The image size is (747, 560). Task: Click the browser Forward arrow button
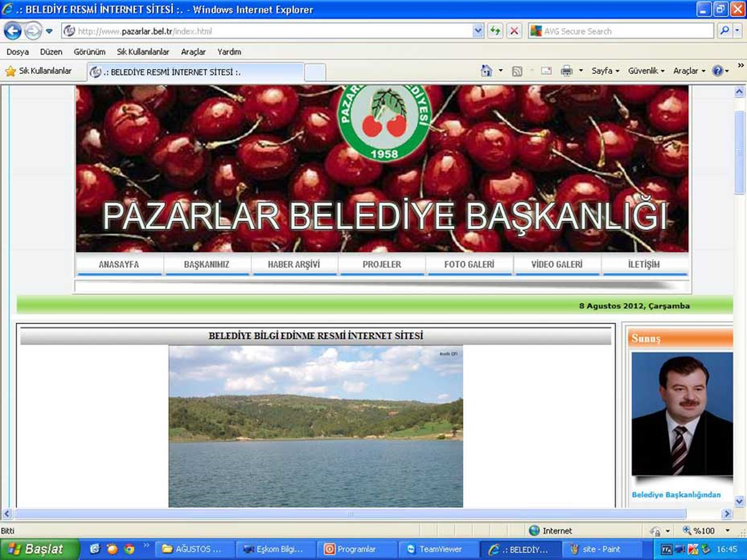tap(33, 31)
